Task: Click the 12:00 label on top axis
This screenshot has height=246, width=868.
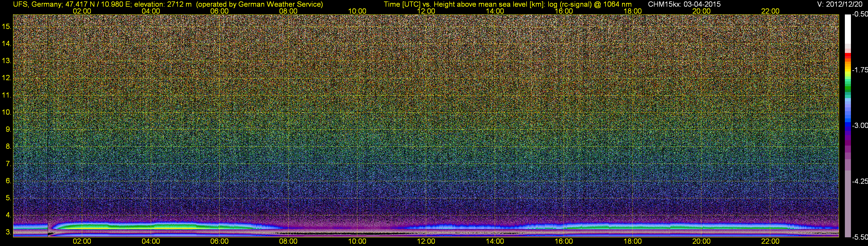Action: click(426, 11)
